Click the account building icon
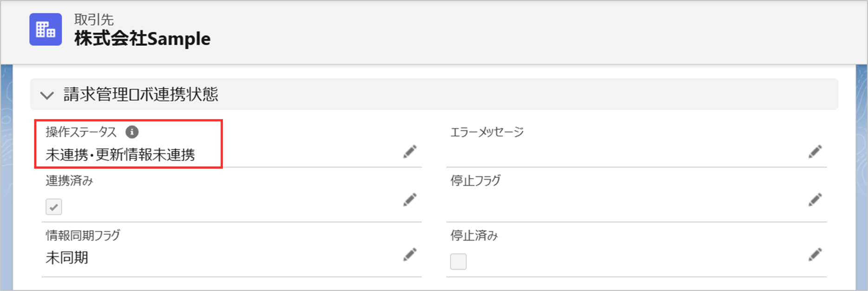This screenshot has height=291, width=868. click(45, 30)
